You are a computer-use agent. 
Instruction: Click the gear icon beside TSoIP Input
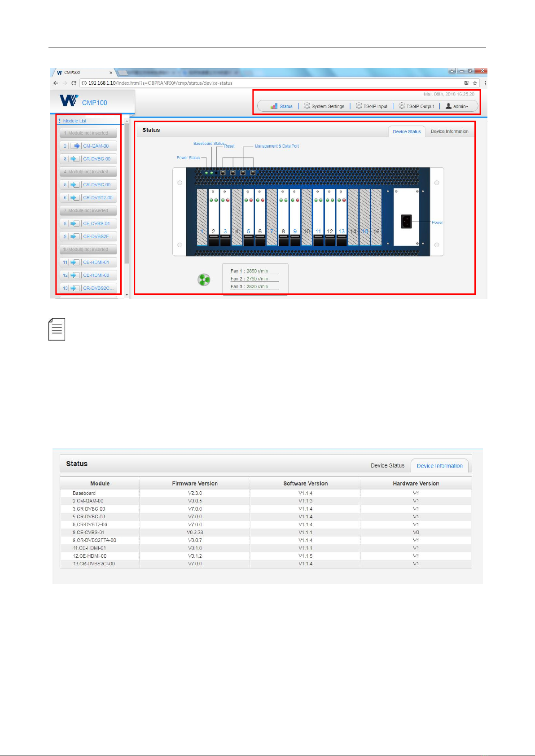(359, 106)
